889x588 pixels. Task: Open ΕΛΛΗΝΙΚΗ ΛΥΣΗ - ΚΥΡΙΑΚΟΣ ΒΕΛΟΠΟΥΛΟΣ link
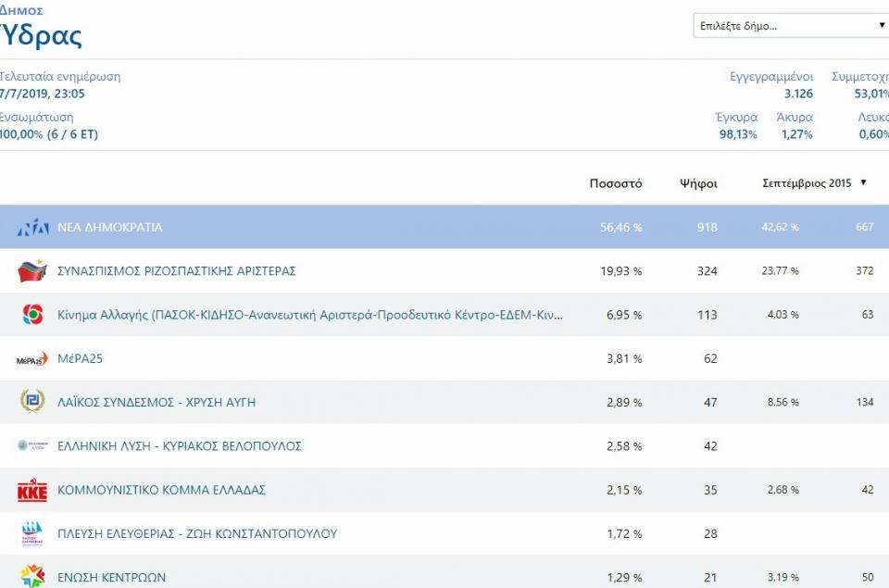pos(179,446)
